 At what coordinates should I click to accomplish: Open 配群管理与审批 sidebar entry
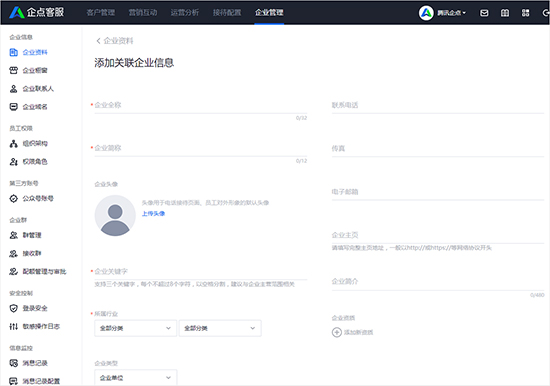pyautogui.click(x=45, y=272)
